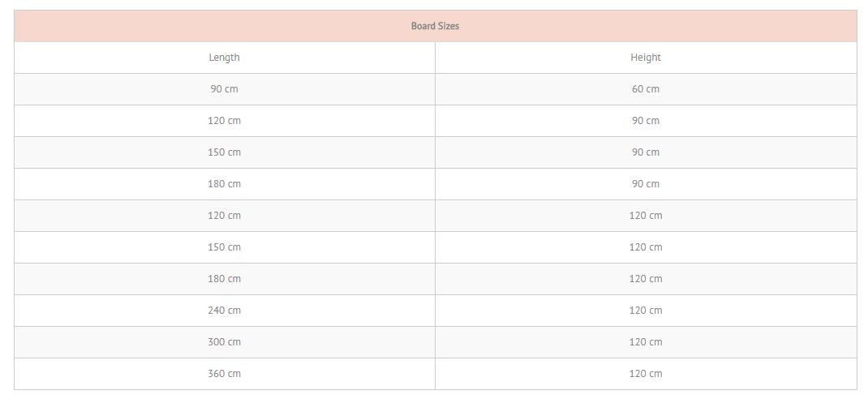The height and width of the screenshot is (403, 868).
Task: Click the Board Sizes table header
Action: 435,26
